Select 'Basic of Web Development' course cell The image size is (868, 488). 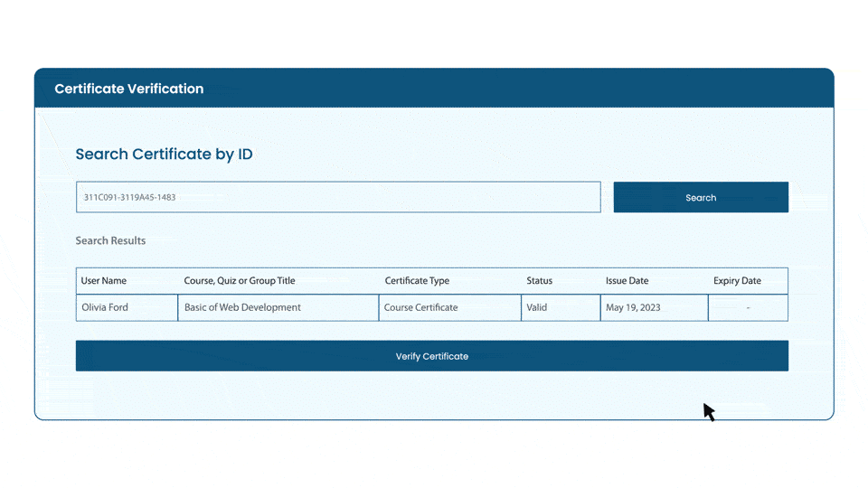coord(278,307)
